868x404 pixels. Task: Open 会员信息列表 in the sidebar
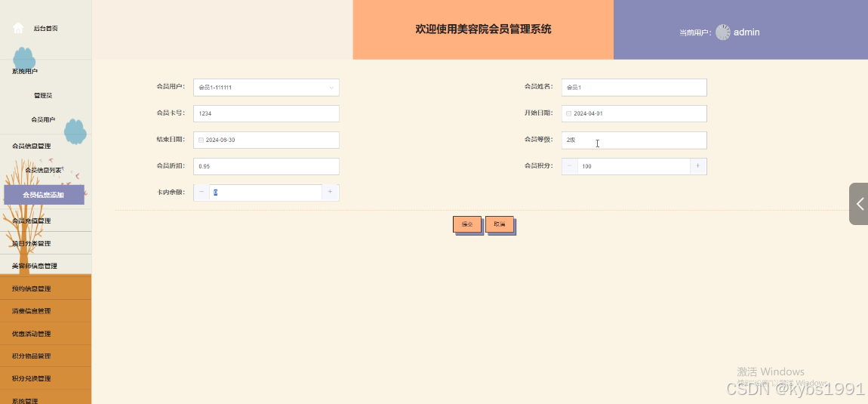(43, 170)
